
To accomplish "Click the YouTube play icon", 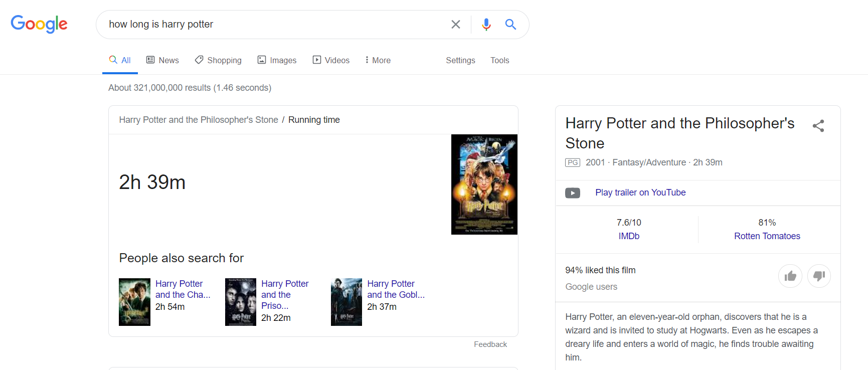I will pyautogui.click(x=573, y=193).
